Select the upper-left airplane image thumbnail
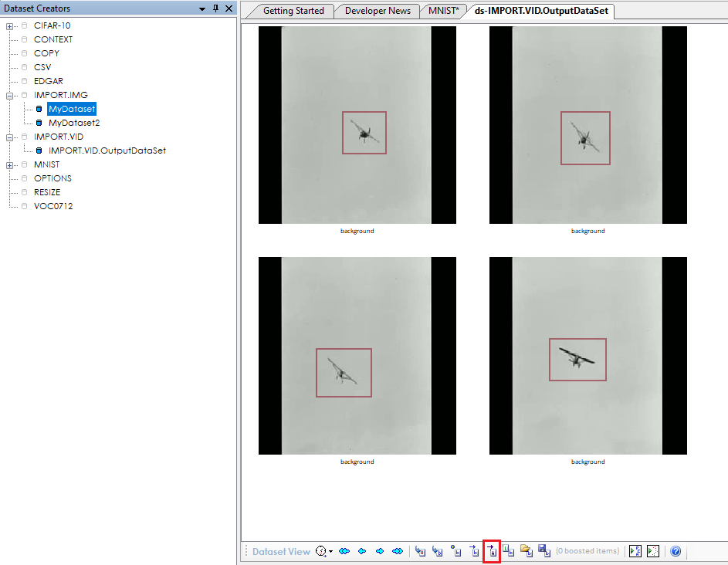 click(x=357, y=125)
